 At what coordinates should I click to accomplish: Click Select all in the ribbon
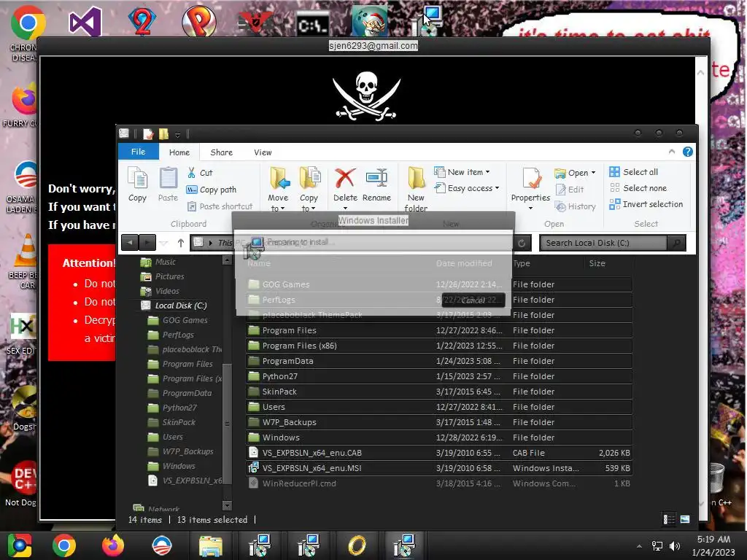click(x=634, y=172)
